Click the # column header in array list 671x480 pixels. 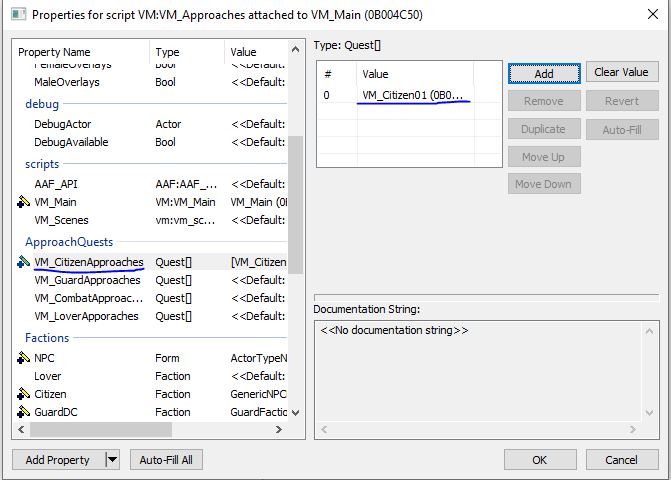pyautogui.click(x=336, y=74)
